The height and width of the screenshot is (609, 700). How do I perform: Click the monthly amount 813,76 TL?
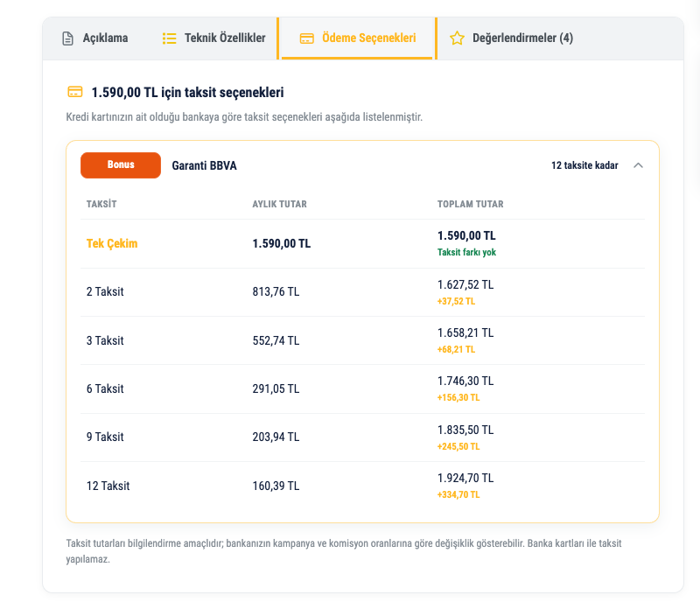[276, 292]
